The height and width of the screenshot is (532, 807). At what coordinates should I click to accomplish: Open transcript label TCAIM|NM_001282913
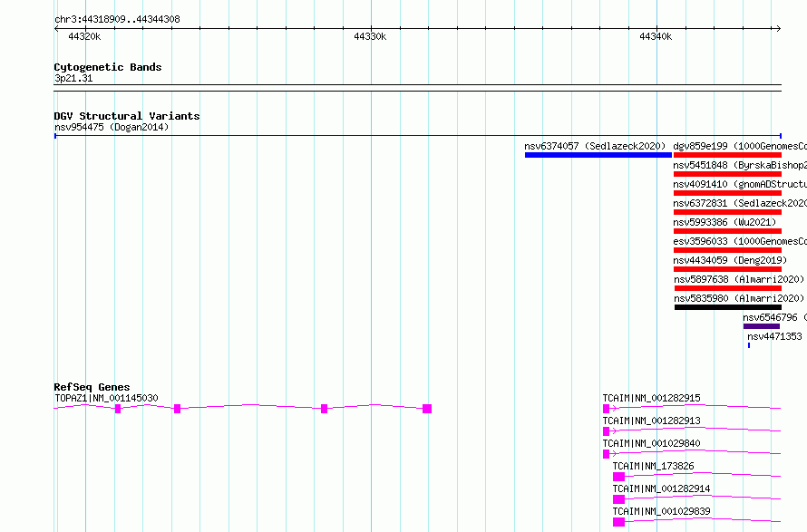652,421
